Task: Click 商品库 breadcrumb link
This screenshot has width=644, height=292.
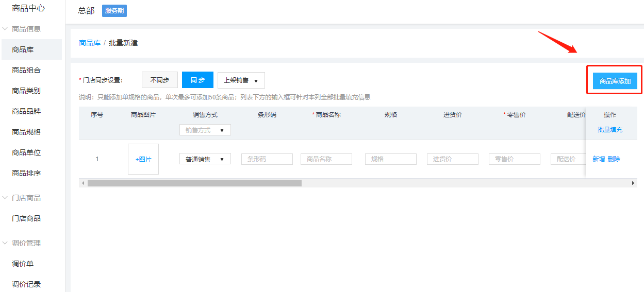Action: [90, 43]
